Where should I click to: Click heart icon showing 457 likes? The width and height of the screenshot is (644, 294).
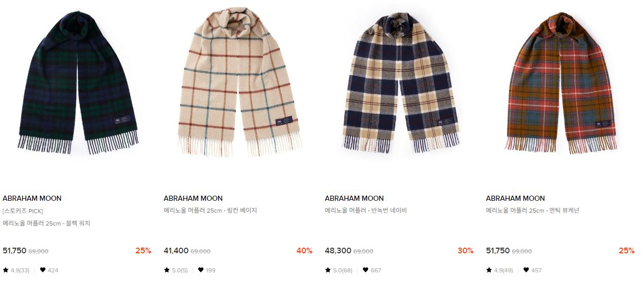526,270
